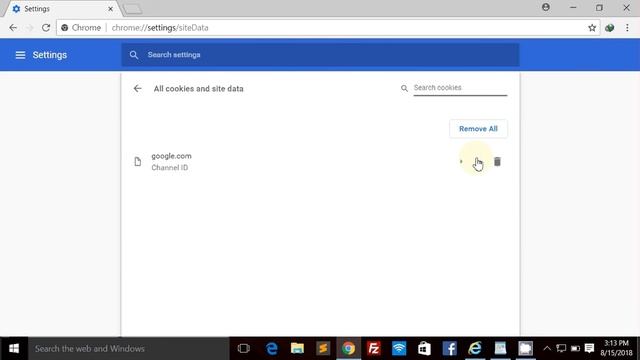Viewport: 640px width, 360px height.
Task: Open the Store from taskbar
Action: pos(424,349)
